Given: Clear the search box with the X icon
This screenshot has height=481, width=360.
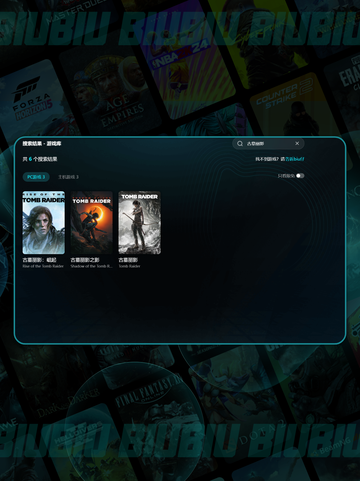Looking at the screenshot, I should (x=297, y=143).
